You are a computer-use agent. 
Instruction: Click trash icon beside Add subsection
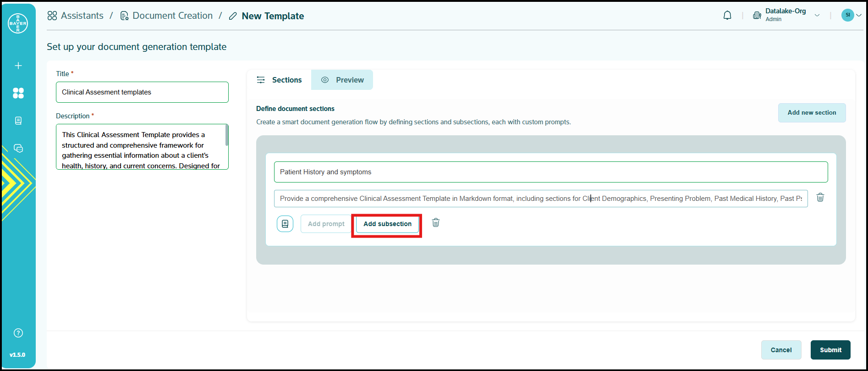(x=436, y=223)
